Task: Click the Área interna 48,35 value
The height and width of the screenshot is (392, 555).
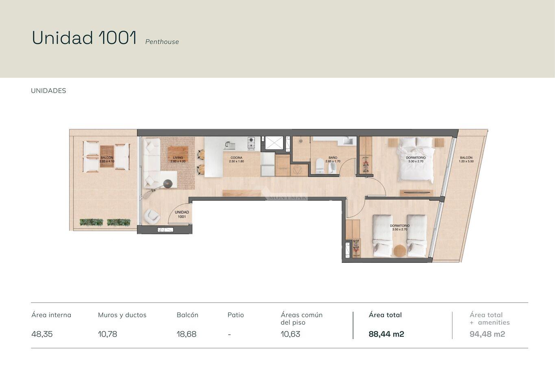Action: (42, 334)
